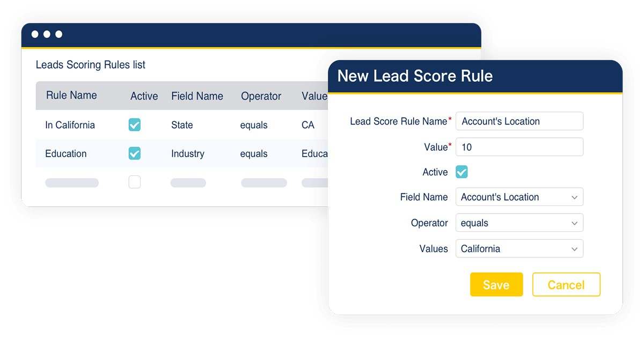
Task: Disable the Active checkbox for Education rule
Action: (x=135, y=153)
